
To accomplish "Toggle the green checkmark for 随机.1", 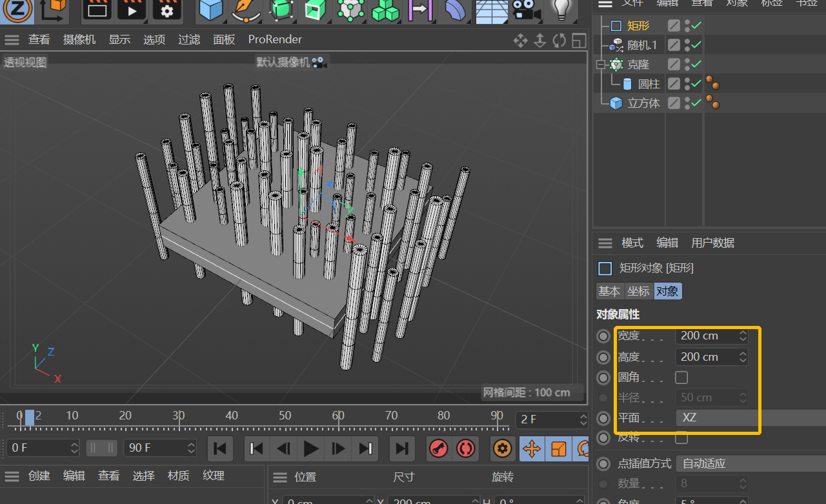I will pos(696,45).
